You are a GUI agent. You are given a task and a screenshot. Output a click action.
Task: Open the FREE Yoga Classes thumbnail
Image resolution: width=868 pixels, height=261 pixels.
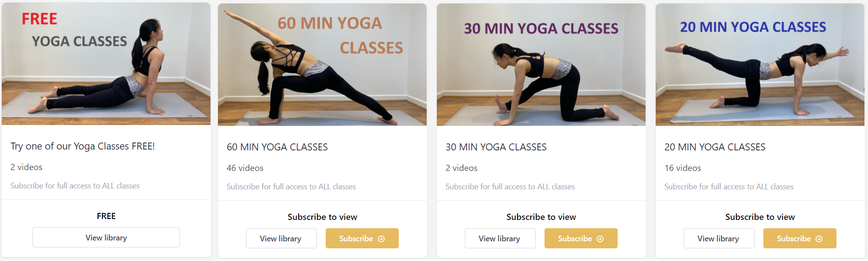click(106, 64)
